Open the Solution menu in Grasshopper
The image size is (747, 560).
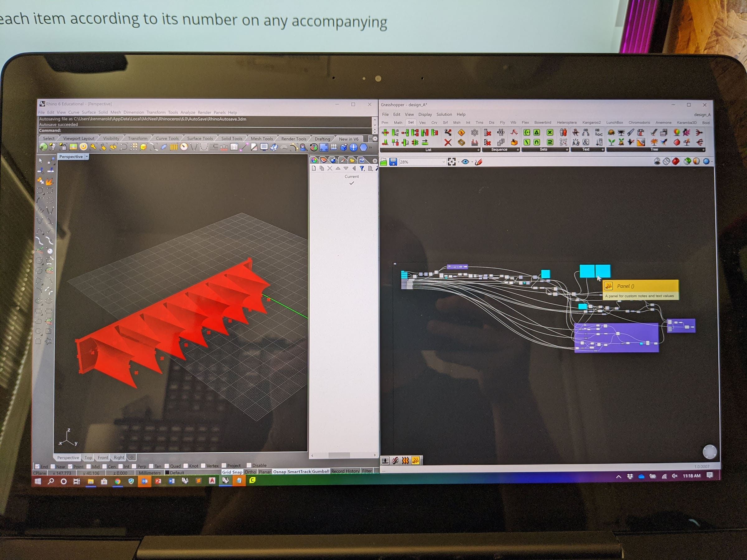tap(444, 114)
